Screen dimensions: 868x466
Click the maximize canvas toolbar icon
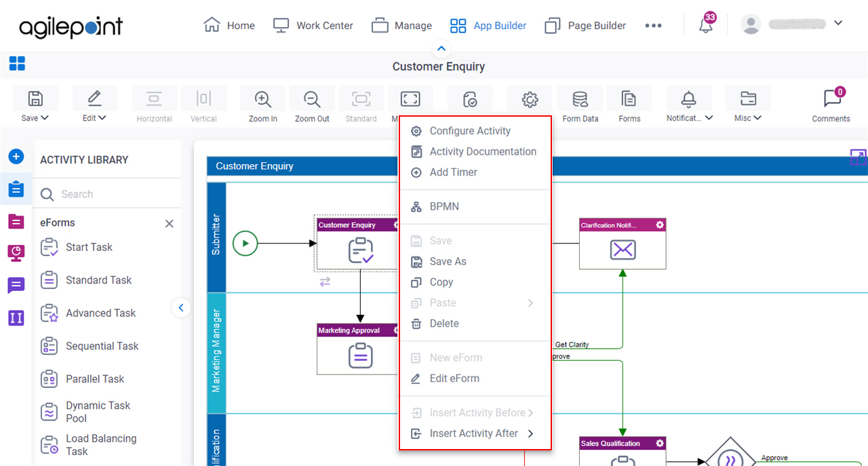410,99
